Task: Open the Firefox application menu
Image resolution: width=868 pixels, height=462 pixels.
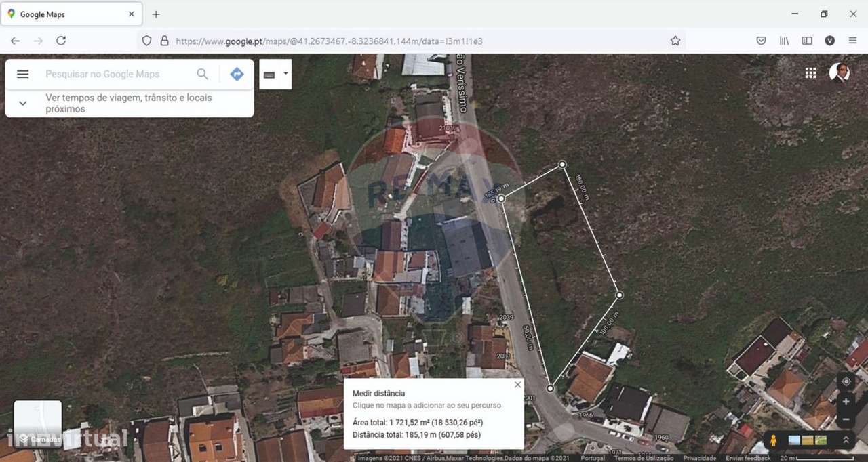Action: 852,41
